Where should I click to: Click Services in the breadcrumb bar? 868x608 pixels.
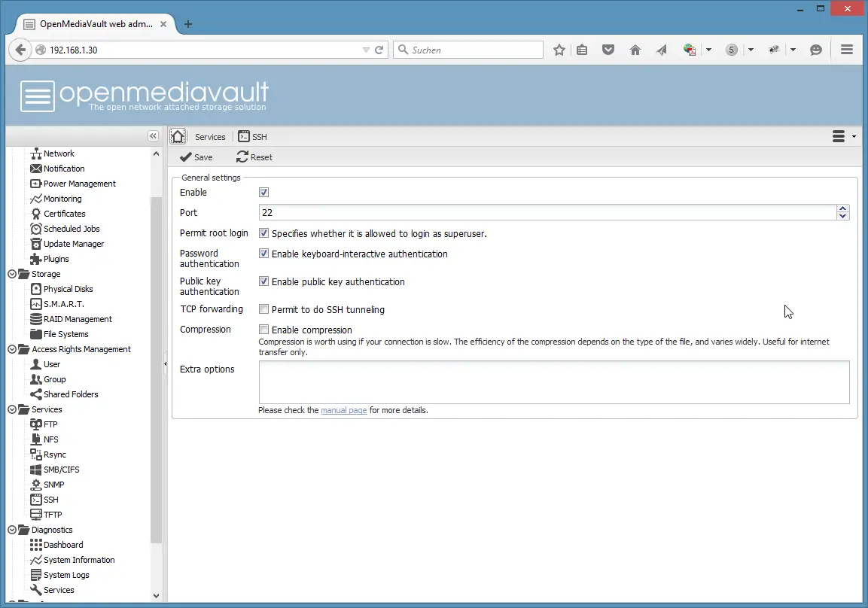pyautogui.click(x=210, y=137)
